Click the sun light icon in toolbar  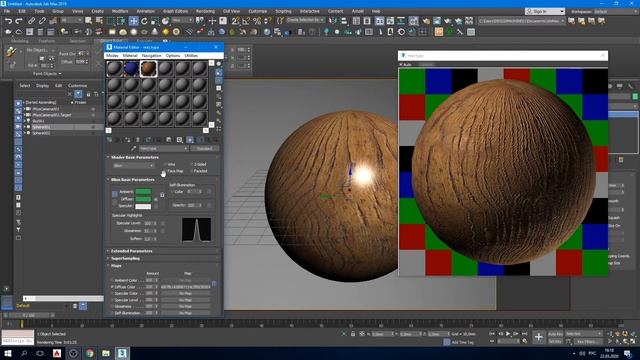[165, 32]
